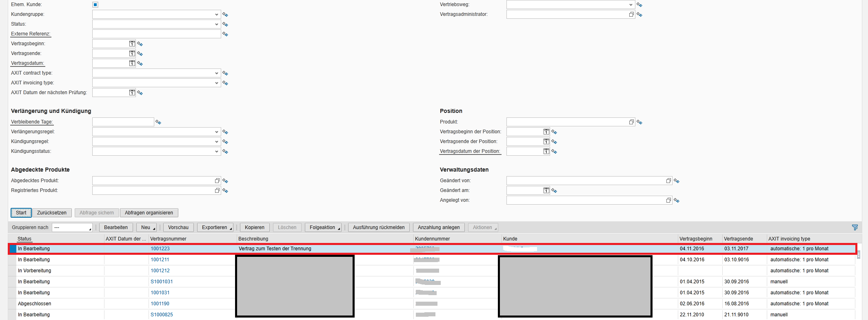Open the Exportieren menu button
The image size is (868, 320).
tap(215, 227)
